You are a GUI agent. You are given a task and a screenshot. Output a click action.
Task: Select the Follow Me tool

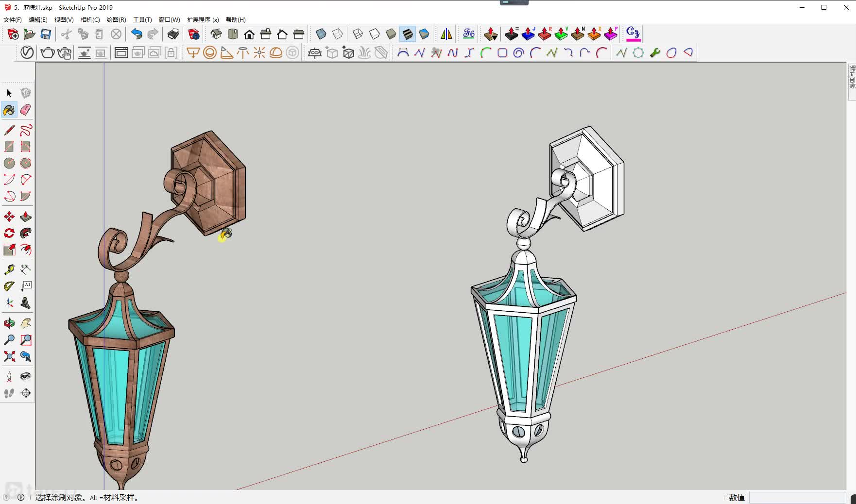26,233
